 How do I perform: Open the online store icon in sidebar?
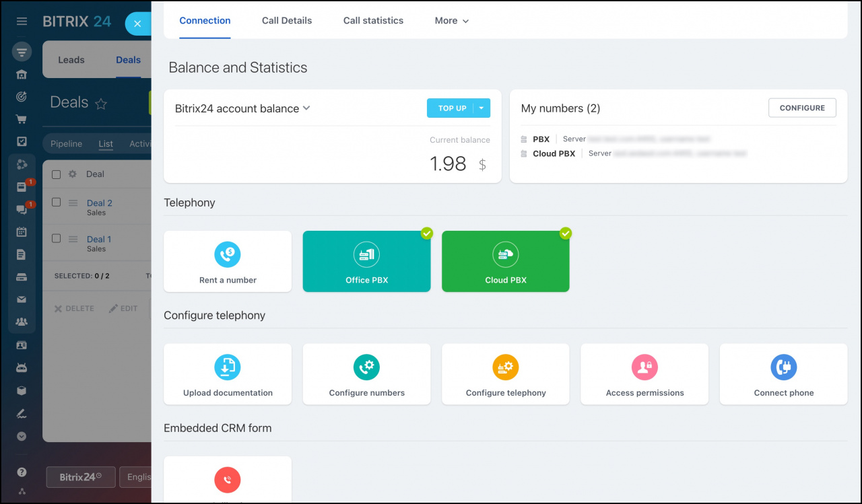(x=22, y=74)
